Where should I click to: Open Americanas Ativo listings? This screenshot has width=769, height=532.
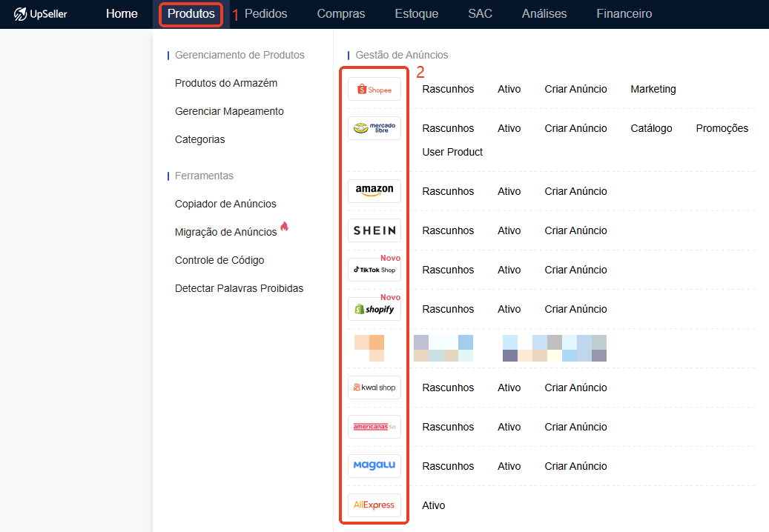pos(509,427)
